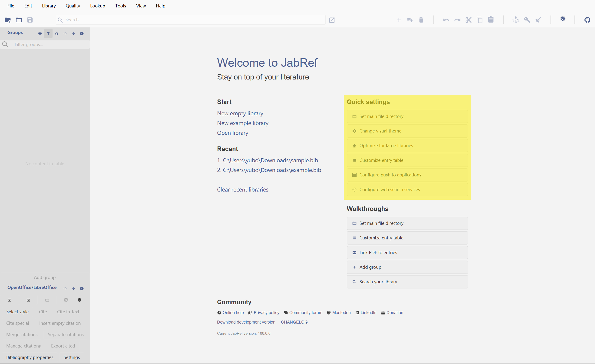The height and width of the screenshot is (364, 595).
Task: Open the GitHub icon in the toolbar
Action: point(587,20)
